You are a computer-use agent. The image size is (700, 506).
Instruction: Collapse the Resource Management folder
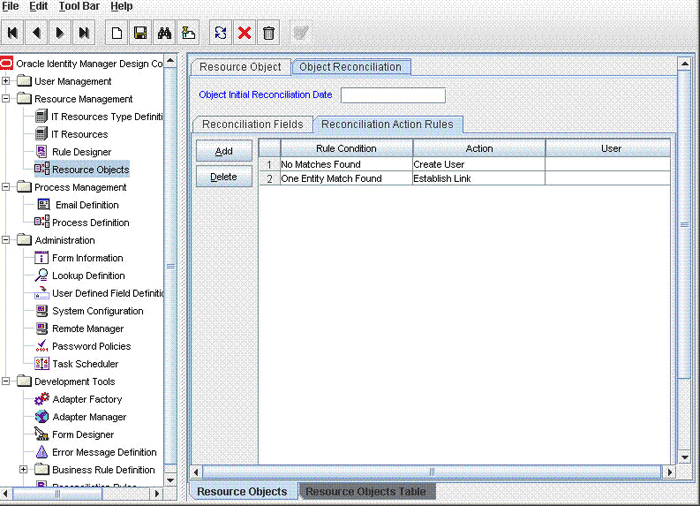[x=6, y=98]
